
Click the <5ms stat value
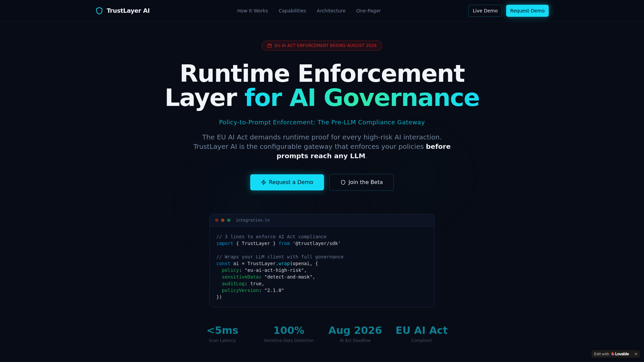222,330
